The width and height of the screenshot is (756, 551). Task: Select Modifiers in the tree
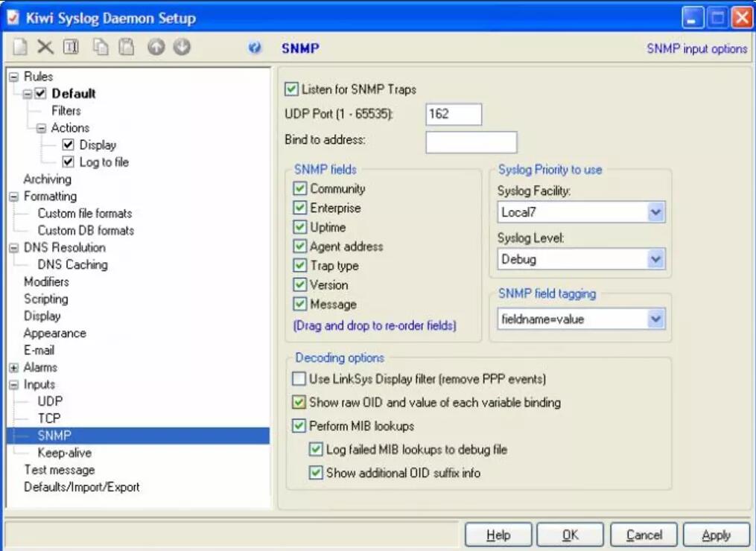[46, 281]
